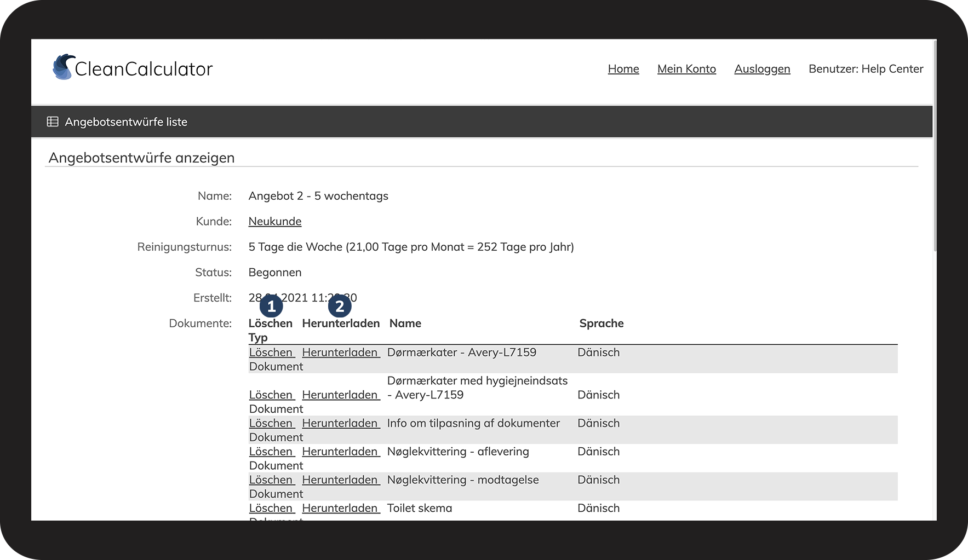This screenshot has height=560, width=968.
Task: Download Info om tilpasning af dokumenter
Action: pyautogui.click(x=340, y=423)
